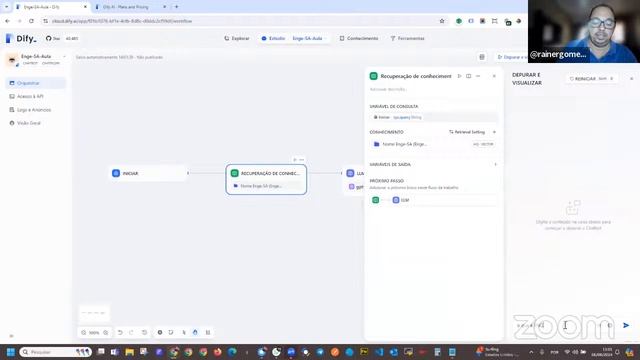Click Depurar e visualizar button
The height and width of the screenshot is (360, 640).
511,57
